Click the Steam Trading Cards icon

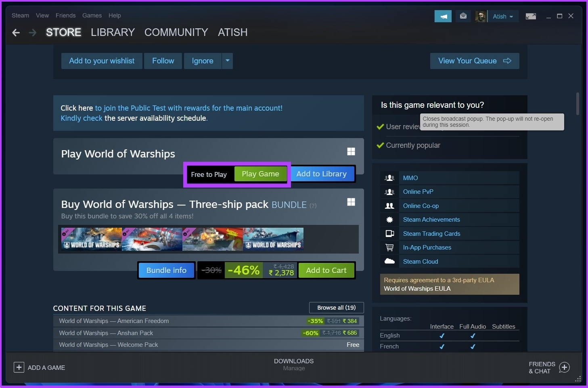click(x=389, y=233)
